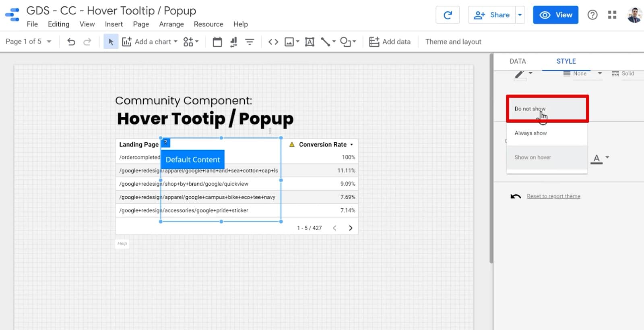Switch to the DATA tab
644x330 pixels.
[x=518, y=61]
